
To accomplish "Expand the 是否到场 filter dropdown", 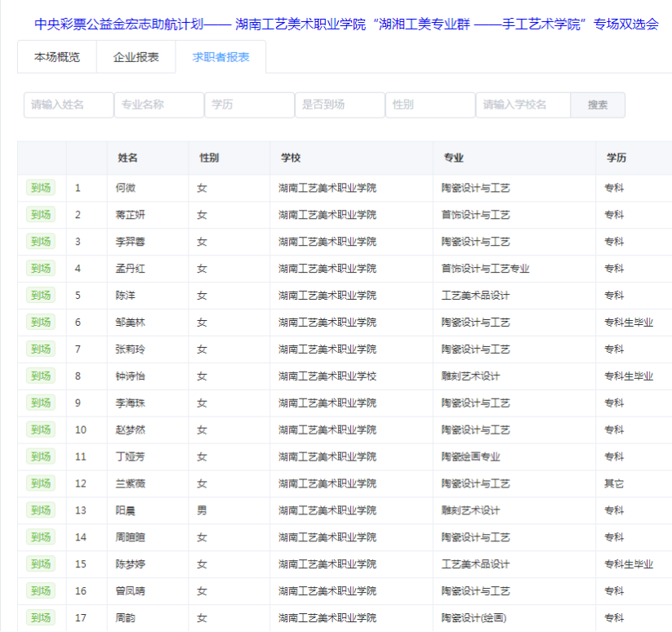I will [x=340, y=105].
